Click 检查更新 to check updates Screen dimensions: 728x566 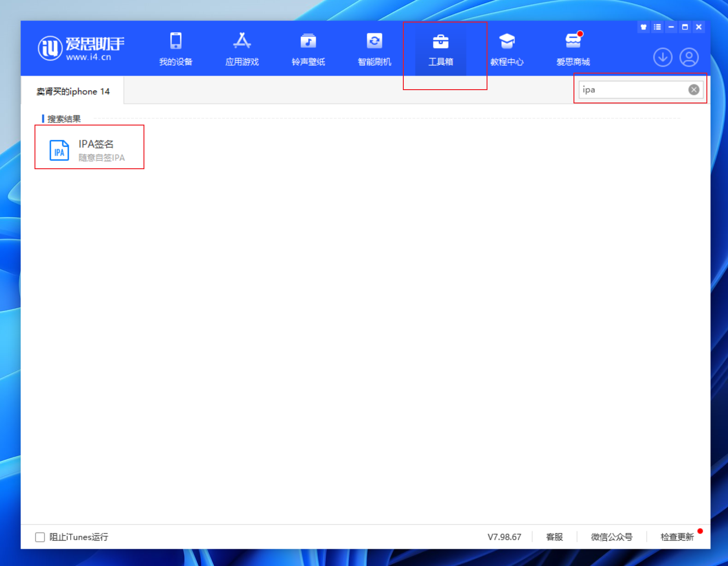click(677, 537)
